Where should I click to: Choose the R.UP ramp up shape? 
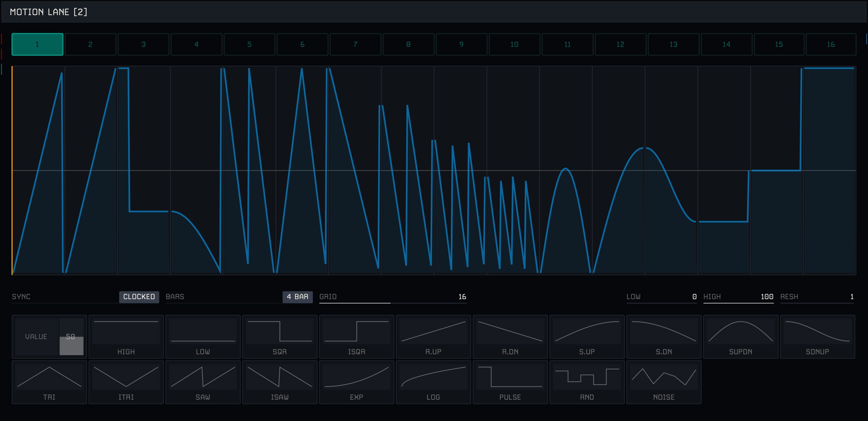pyautogui.click(x=433, y=336)
